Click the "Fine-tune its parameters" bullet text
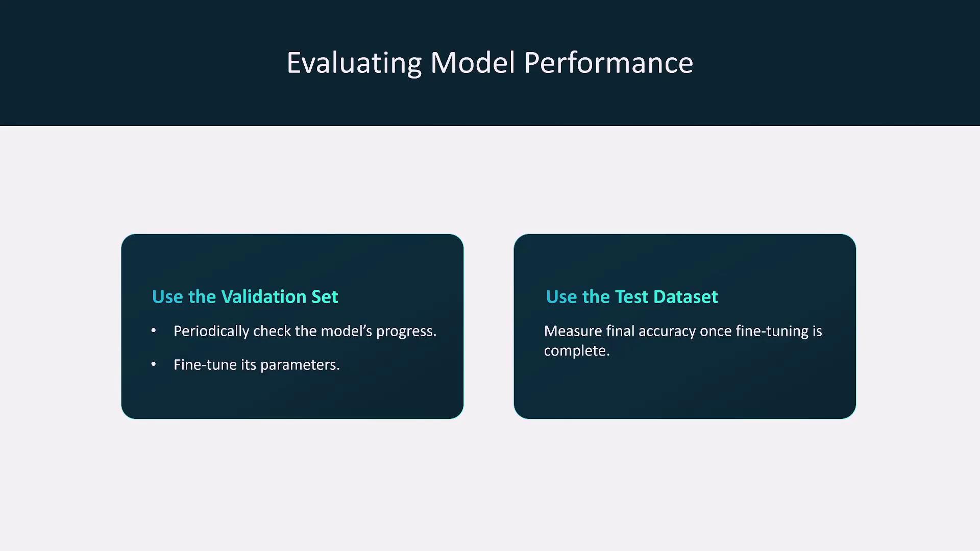Viewport: 980px width, 551px height. click(256, 365)
